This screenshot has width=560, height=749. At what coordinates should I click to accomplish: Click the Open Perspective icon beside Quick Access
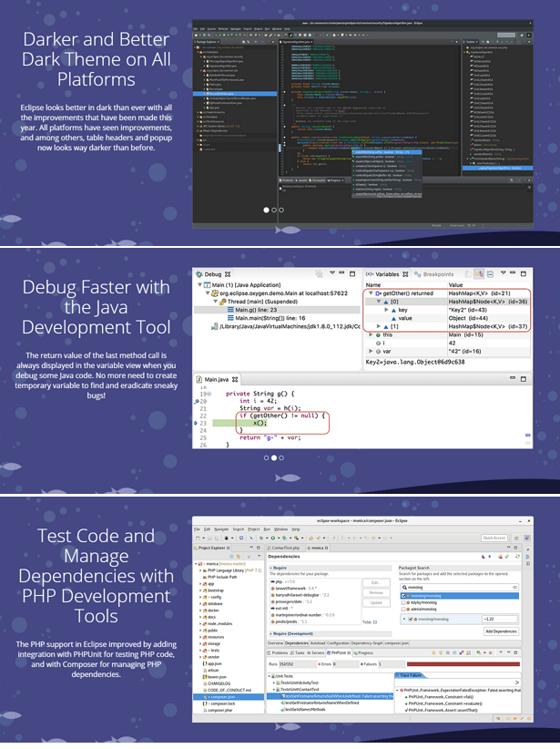pyautogui.click(x=516, y=538)
